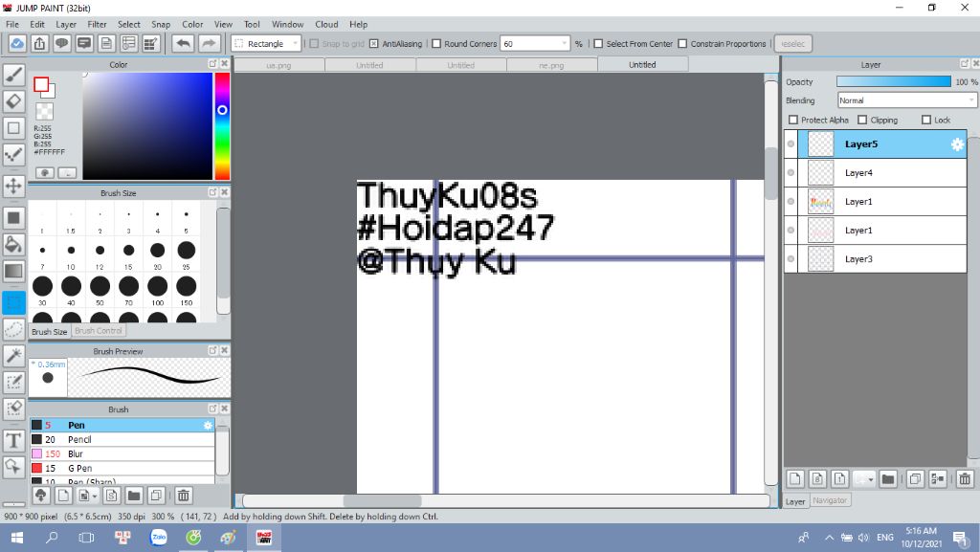Viewport: 980px width, 552px height.
Task: Pick the dot pen tool
Action: point(13,154)
